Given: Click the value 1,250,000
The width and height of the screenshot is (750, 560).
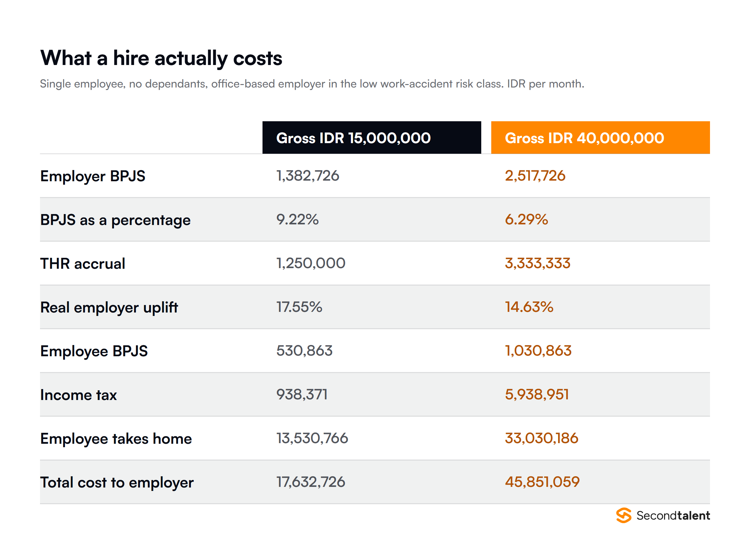Looking at the screenshot, I should tap(311, 263).
